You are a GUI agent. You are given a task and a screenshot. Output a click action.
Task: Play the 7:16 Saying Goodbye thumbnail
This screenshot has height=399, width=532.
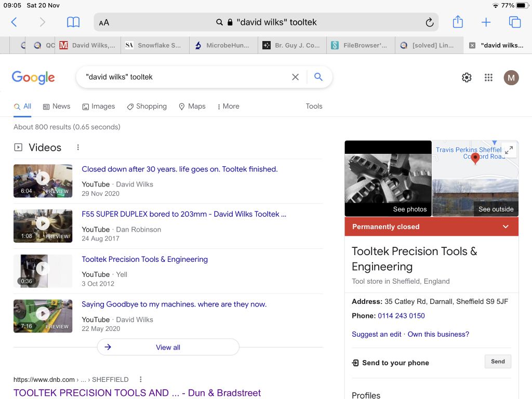[43, 316]
